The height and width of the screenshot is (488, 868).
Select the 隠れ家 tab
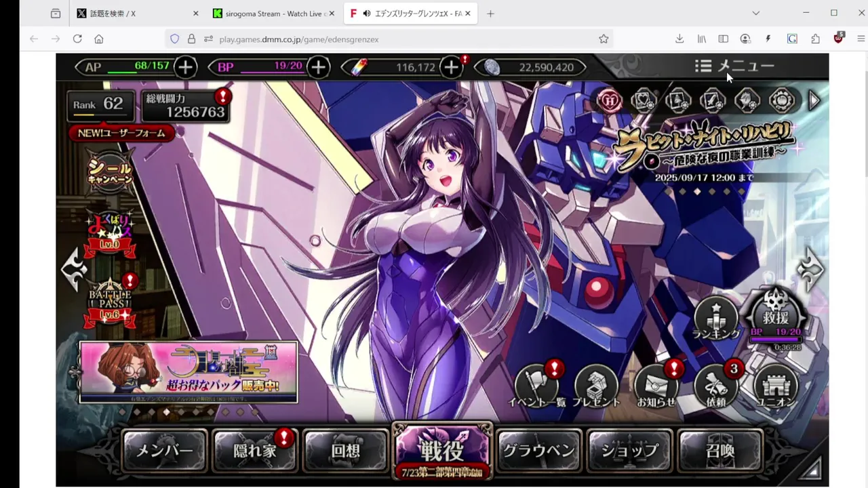tap(255, 450)
